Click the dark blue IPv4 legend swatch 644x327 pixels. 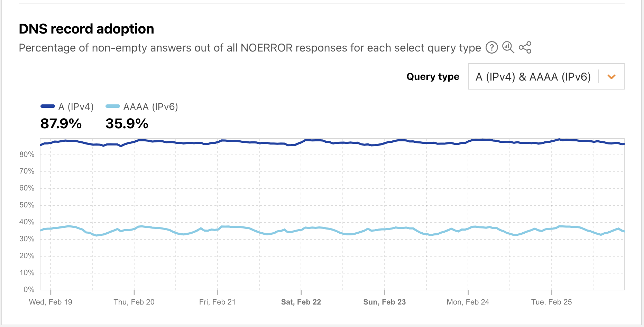point(48,106)
